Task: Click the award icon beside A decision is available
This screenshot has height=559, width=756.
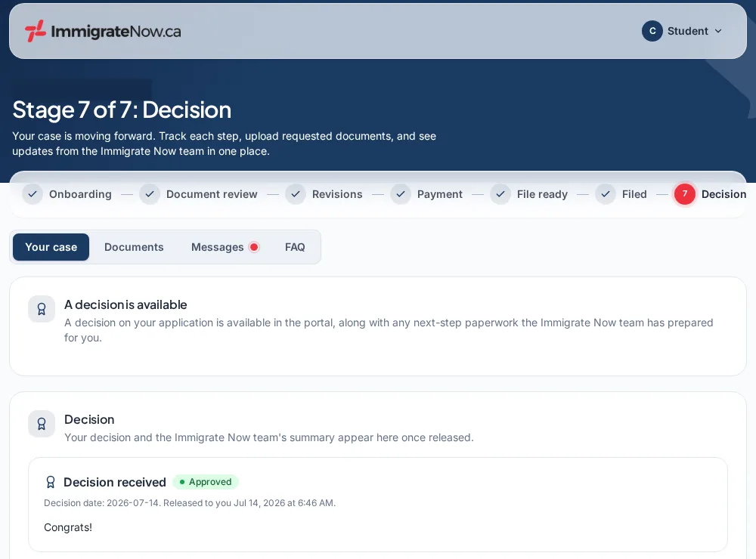Action: click(42, 309)
